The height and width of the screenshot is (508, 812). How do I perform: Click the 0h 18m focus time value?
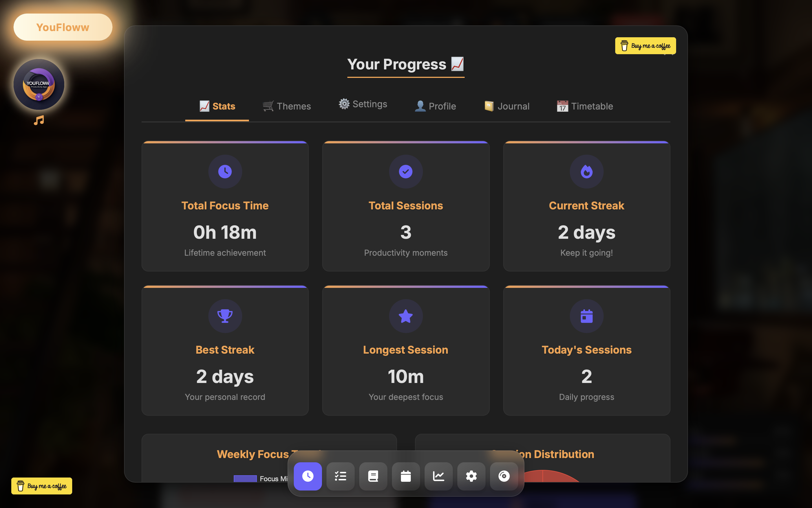[225, 232]
